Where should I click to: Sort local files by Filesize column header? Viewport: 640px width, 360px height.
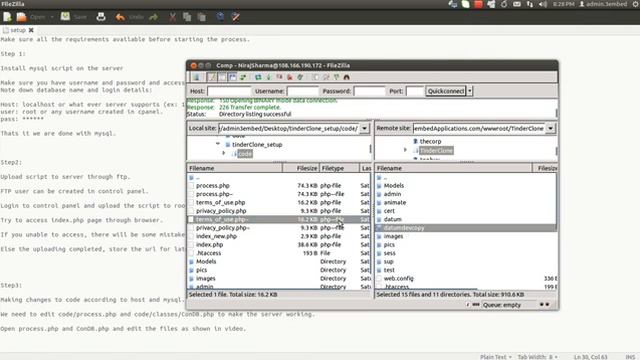click(300, 168)
